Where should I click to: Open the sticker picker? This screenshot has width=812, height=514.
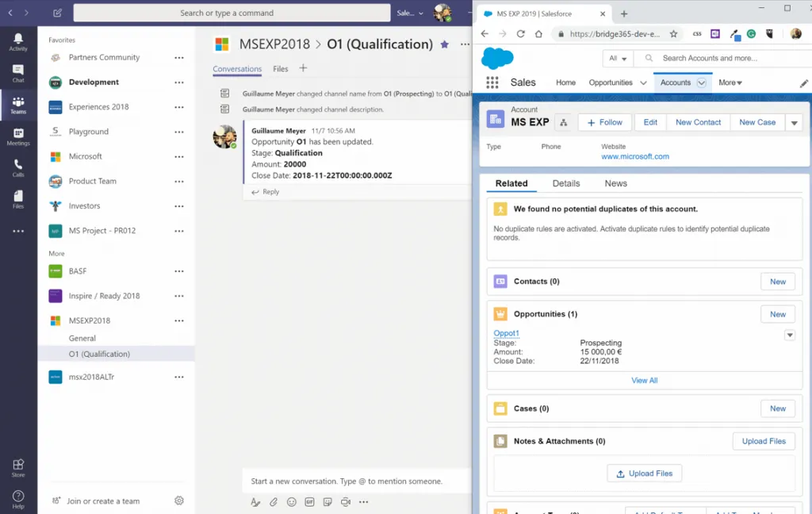327,501
